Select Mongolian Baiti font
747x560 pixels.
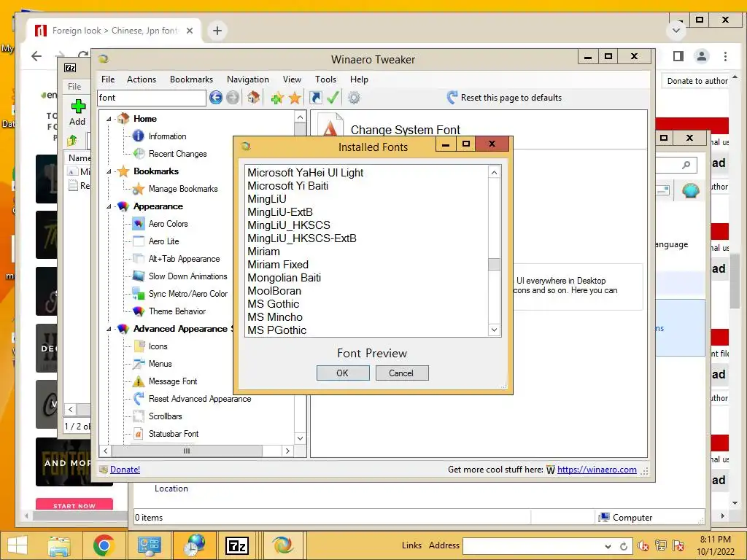tap(284, 278)
